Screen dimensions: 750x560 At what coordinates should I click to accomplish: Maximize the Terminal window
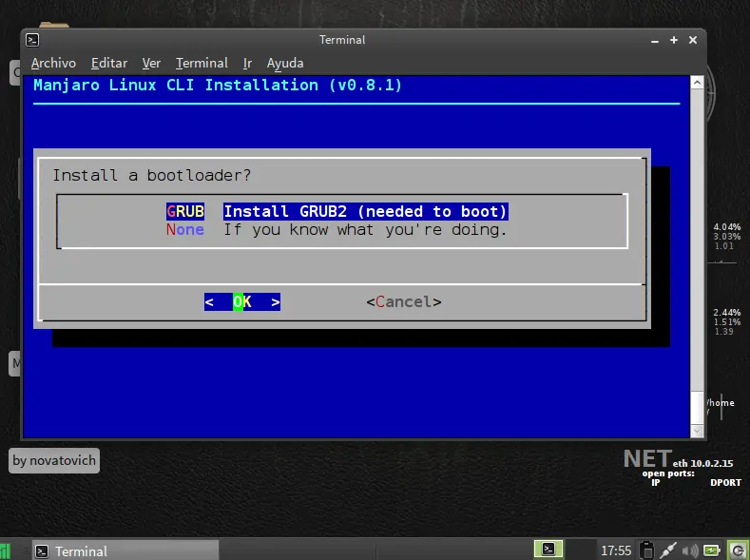(673, 40)
